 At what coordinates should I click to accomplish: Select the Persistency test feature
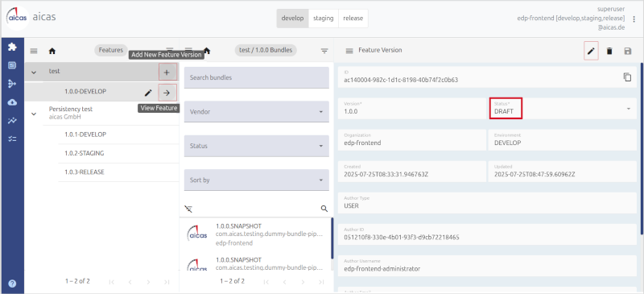[71, 110]
